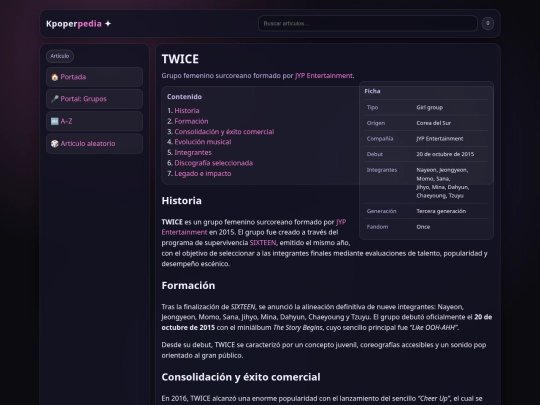Click JYP Entertainment value in Ficha table

[x=440, y=139]
